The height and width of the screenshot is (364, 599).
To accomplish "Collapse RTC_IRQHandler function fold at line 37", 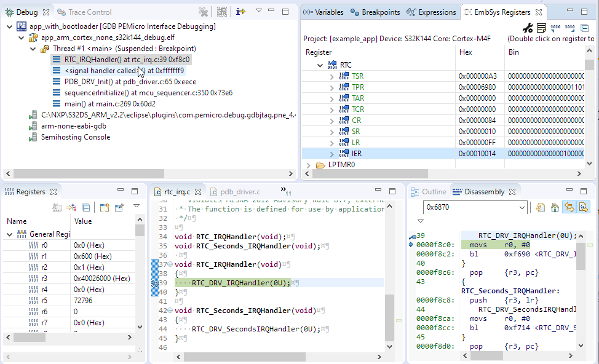I will click(x=170, y=264).
